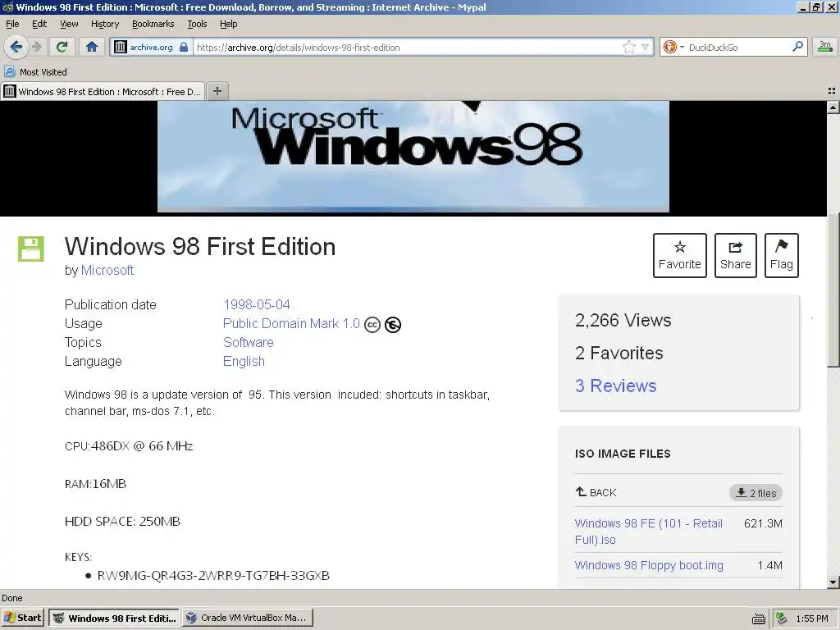Click the Done status bar text
This screenshot has height=630, width=840.
tap(12, 598)
